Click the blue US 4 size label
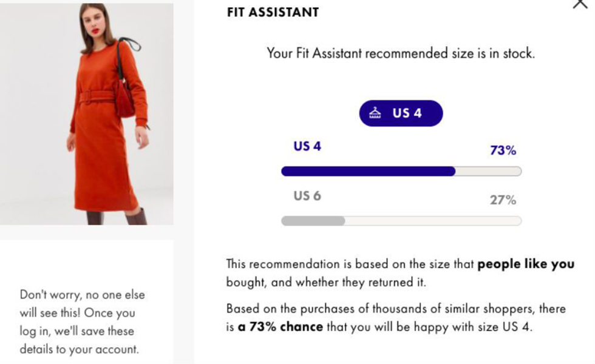Screen dimensions: 595x364 (307, 146)
